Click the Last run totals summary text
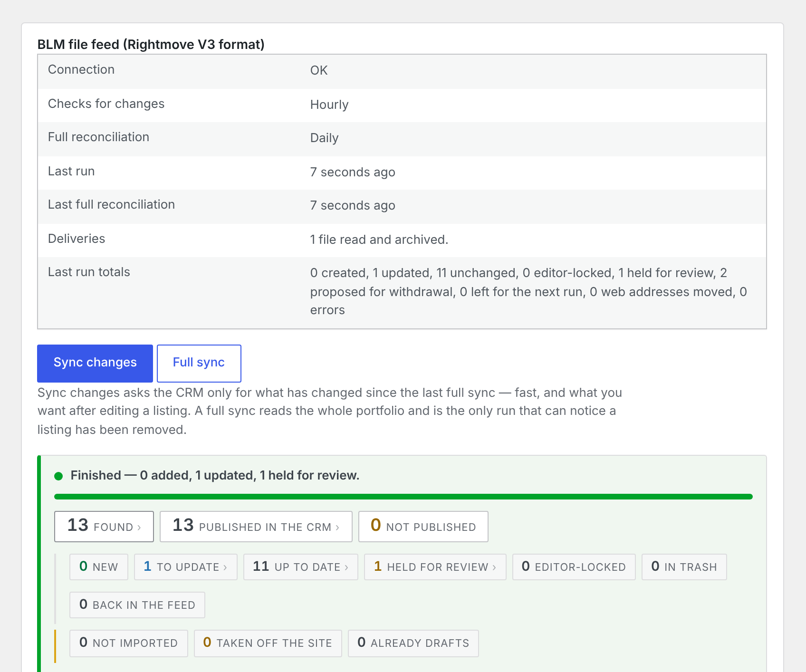This screenshot has height=672, width=806. click(x=528, y=291)
